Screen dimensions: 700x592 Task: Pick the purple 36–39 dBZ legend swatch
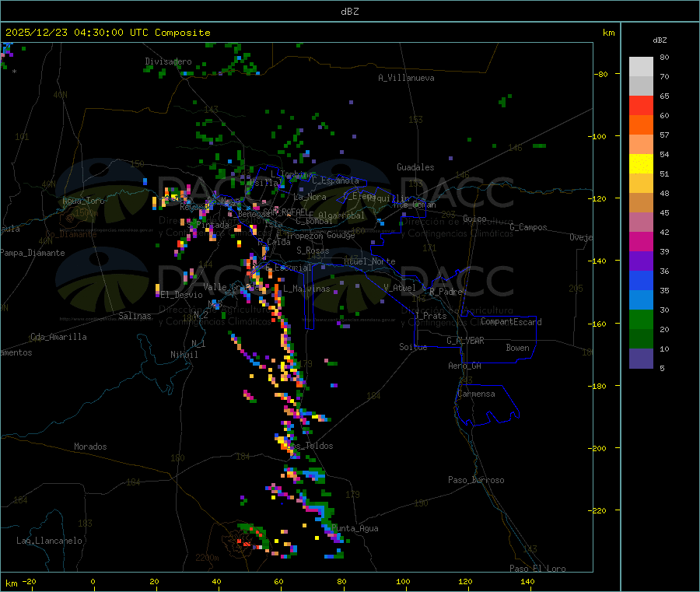[641, 261]
